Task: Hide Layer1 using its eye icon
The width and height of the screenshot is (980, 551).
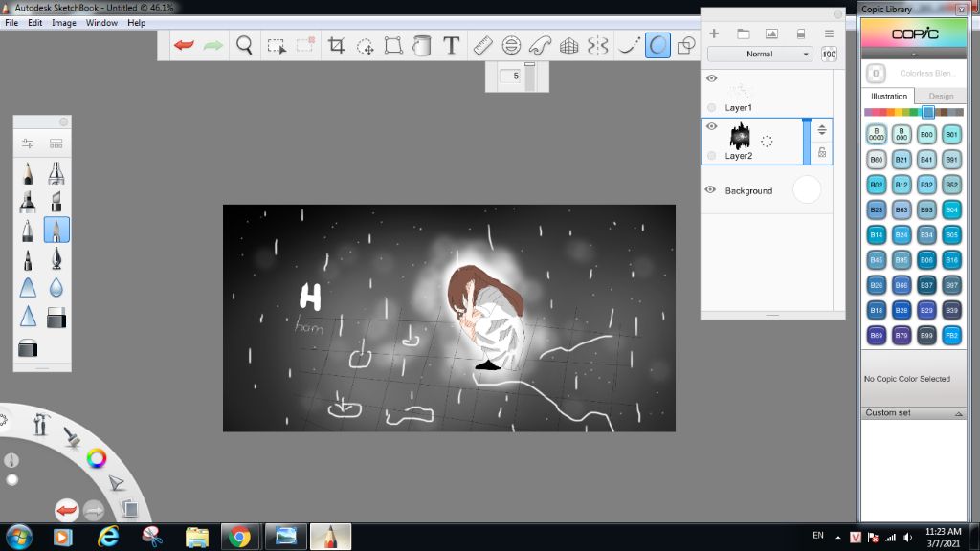Action: pyautogui.click(x=711, y=78)
